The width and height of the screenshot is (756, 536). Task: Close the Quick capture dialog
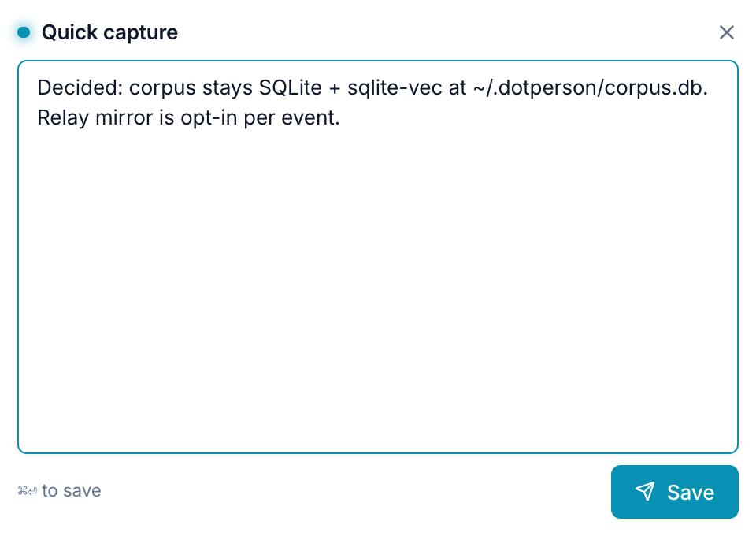point(727,32)
